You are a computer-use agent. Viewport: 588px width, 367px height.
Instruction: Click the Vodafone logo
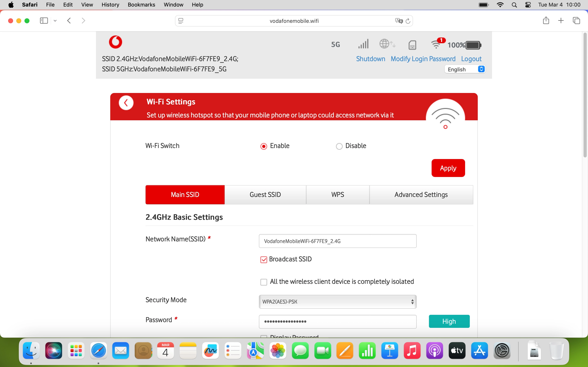(x=115, y=42)
